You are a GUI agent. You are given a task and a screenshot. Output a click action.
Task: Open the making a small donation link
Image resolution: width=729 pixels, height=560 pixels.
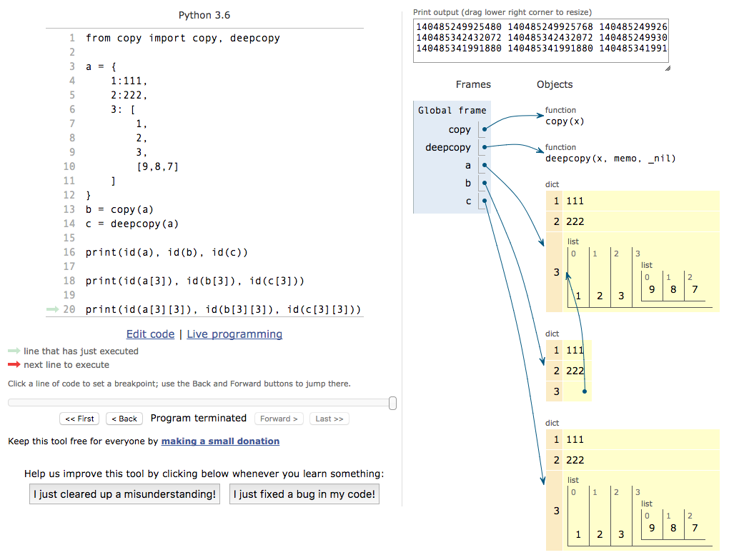click(x=220, y=441)
